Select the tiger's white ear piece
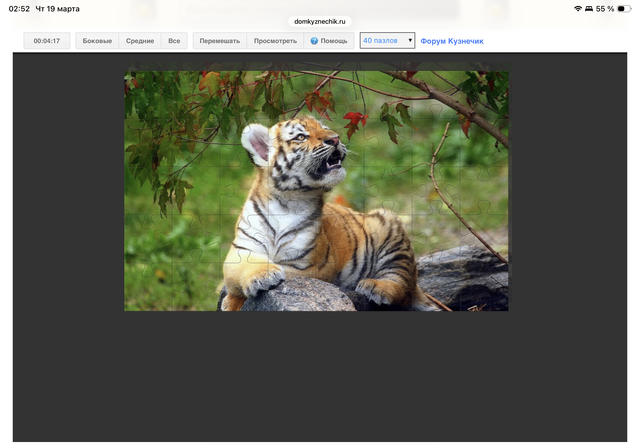Screen dimensions: 640x445 (258, 143)
